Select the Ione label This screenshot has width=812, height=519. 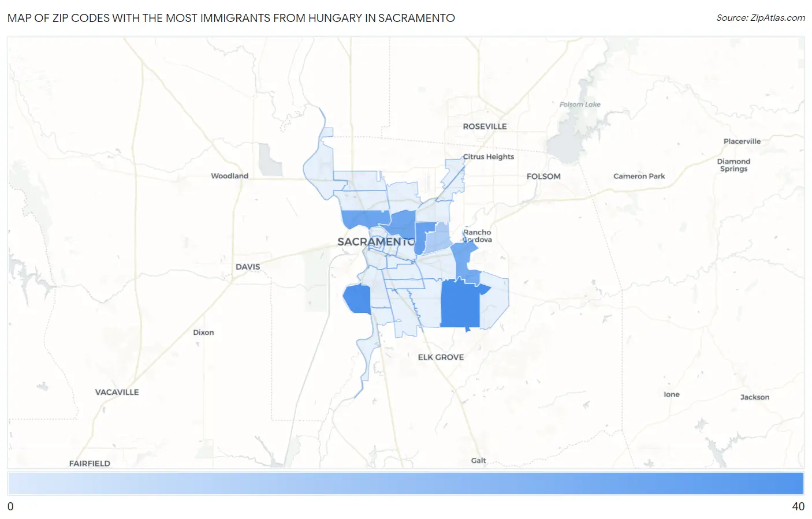coord(672,394)
